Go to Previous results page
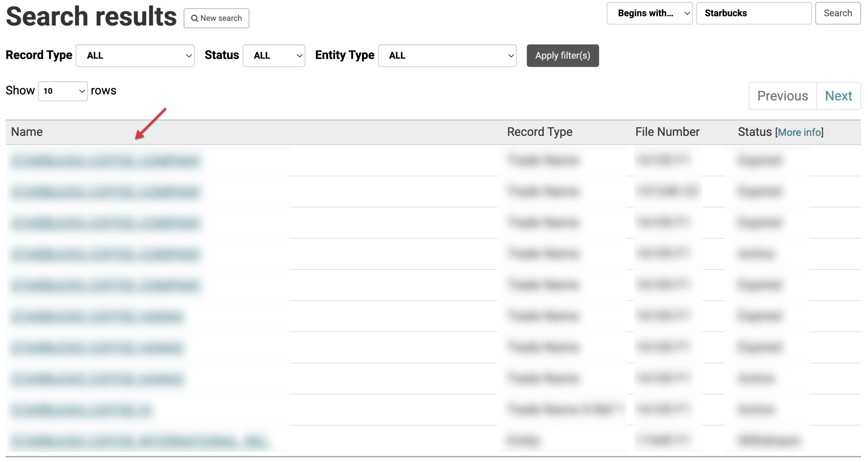868x462 pixels. tap(782, 96)
